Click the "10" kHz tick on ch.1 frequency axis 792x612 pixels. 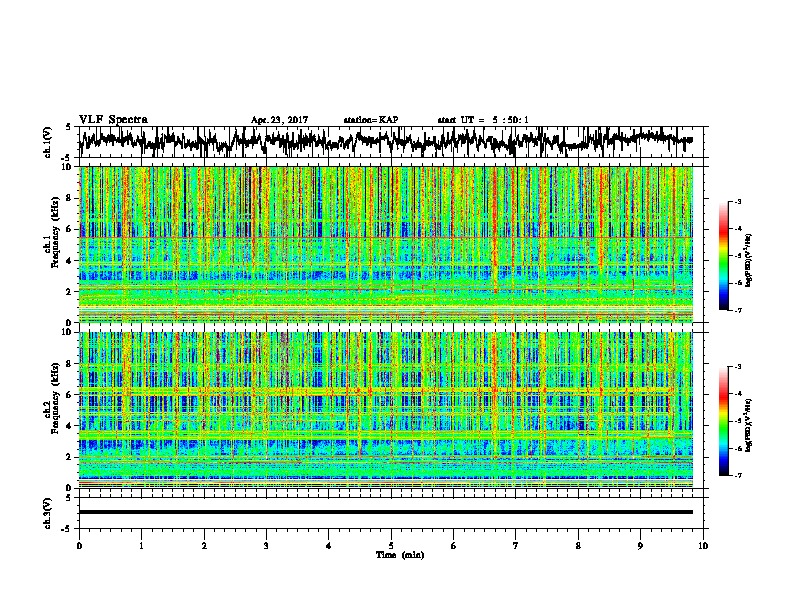coord(68,167)
